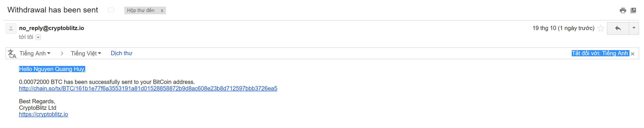Click the sender avatar icon
This screenshot has width=644, height=128.
(x=11, y=28)
